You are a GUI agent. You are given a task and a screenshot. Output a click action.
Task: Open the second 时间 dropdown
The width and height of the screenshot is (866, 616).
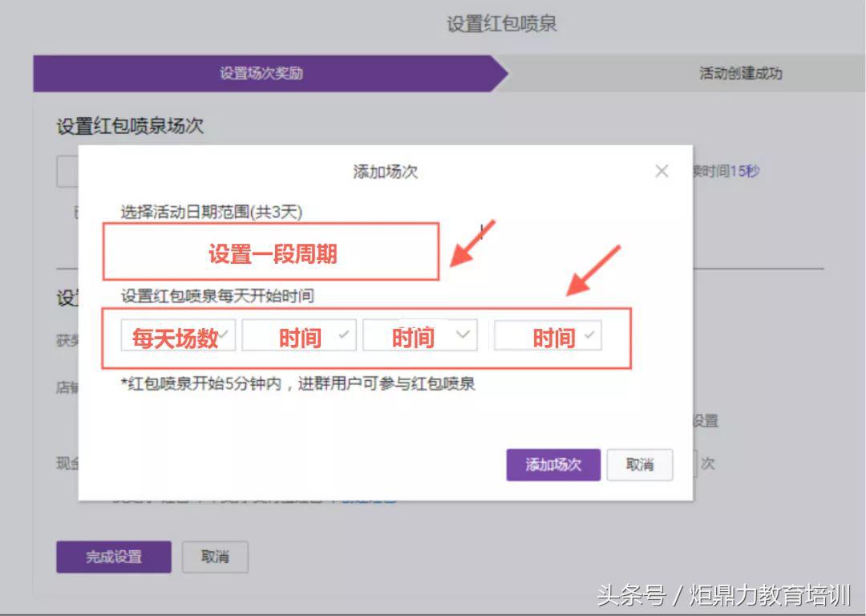click(x=419, y=336)
